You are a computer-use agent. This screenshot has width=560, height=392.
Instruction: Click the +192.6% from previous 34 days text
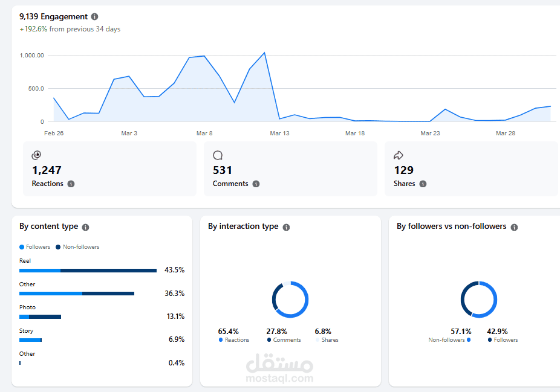[70, 29]
